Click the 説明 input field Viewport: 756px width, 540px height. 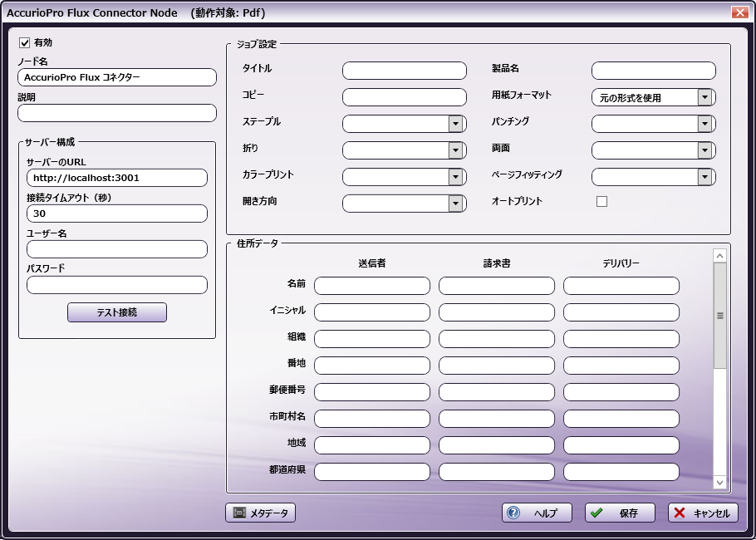point(117,113)
